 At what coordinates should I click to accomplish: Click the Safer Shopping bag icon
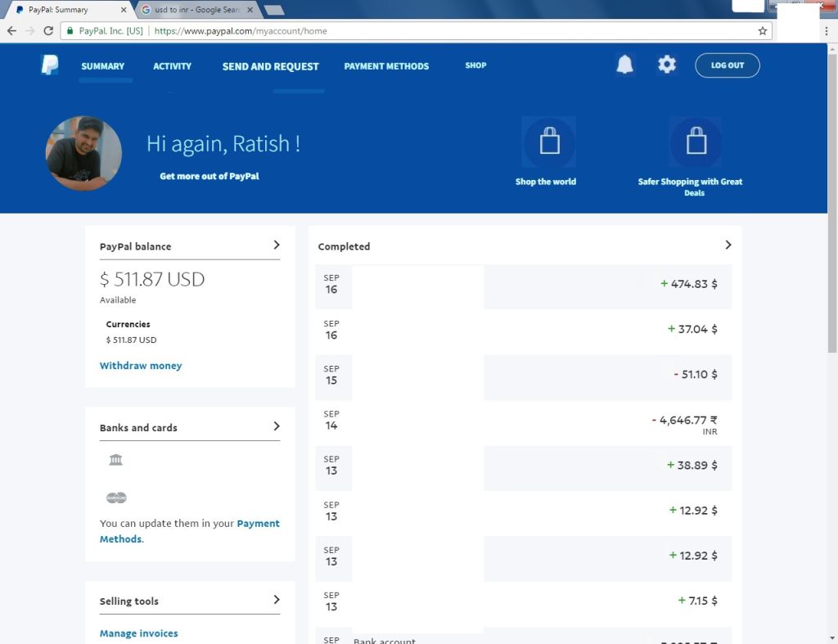tap(696, 142)
